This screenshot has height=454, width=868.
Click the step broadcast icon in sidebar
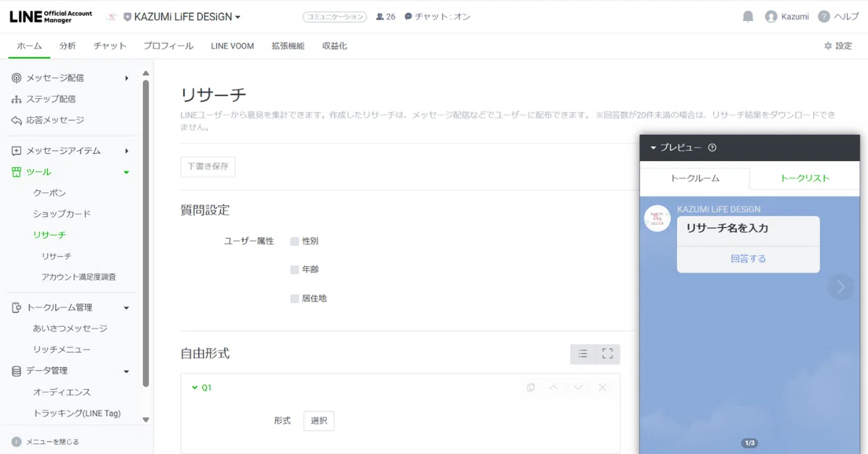point(17,99)
